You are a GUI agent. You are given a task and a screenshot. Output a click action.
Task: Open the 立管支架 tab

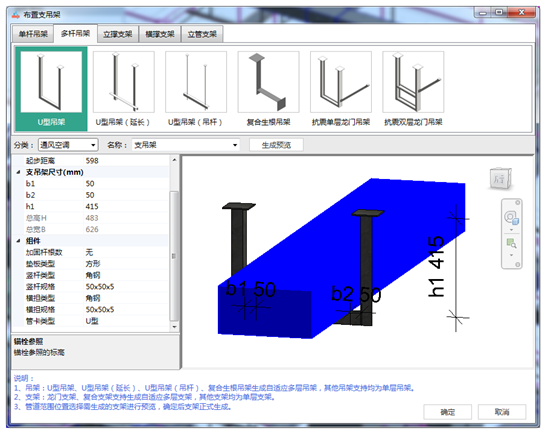202,34
